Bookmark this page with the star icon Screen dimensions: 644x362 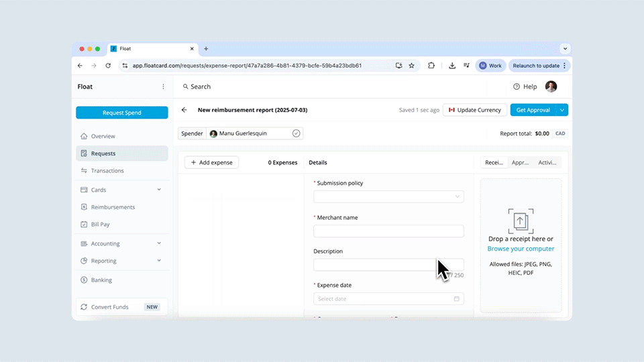point(411,66)
